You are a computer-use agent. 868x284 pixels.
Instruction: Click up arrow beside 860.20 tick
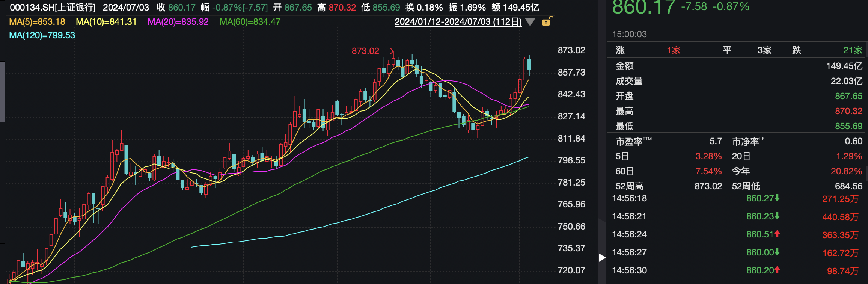(x=777, y=270)
